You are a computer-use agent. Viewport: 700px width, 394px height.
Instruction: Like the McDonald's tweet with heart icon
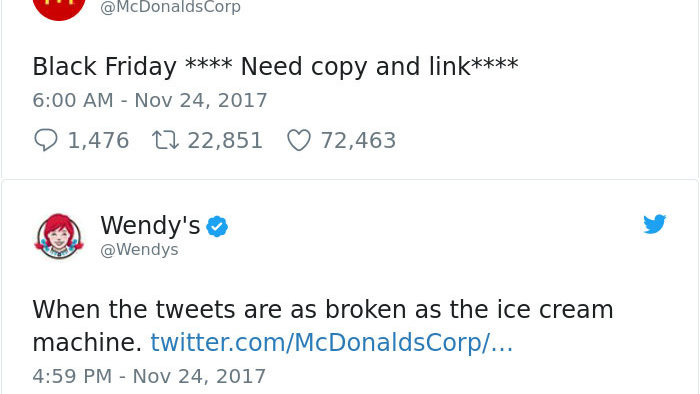tap(299, 140)
